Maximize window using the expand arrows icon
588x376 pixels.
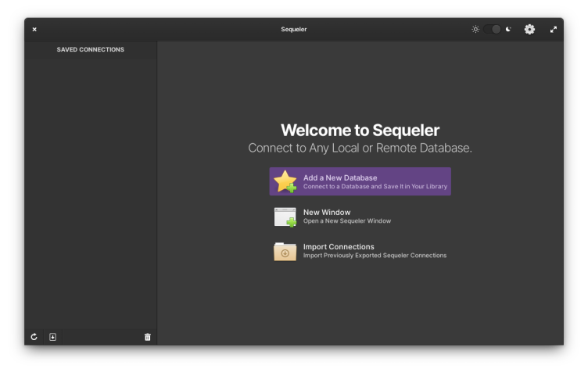click(554, 30)
